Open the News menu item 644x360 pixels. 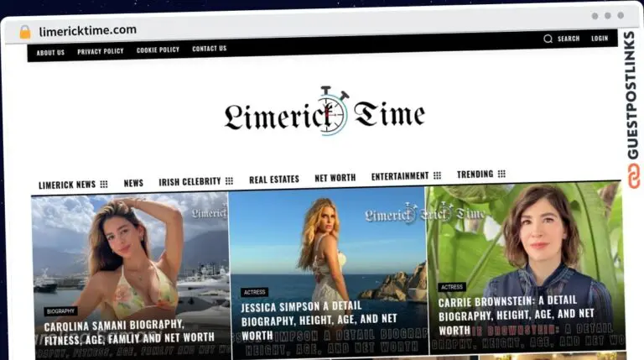133,183
